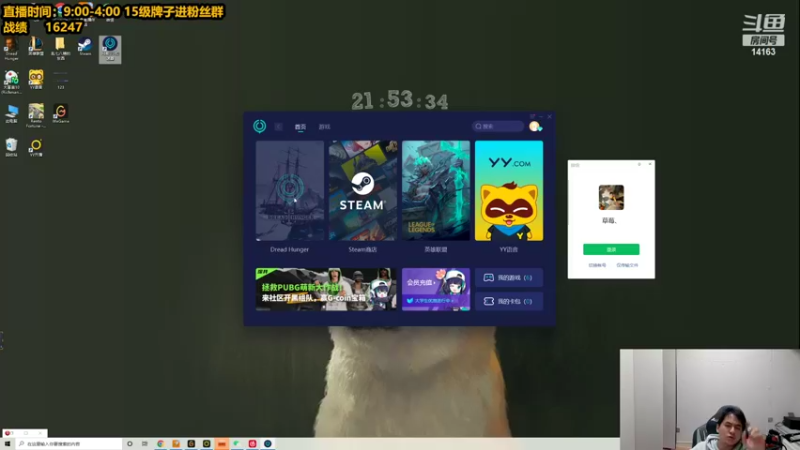Open the red app icon on taskbar
This screenshot has width=800, height=450.
(253, 444)
